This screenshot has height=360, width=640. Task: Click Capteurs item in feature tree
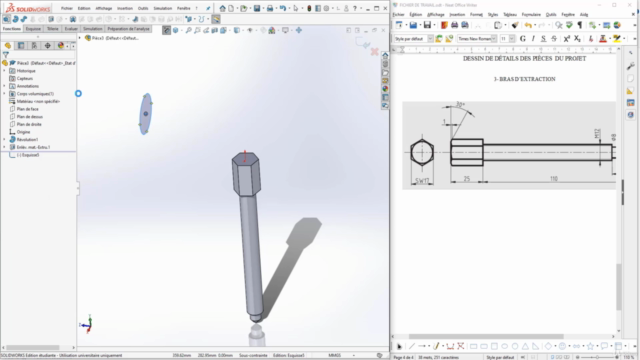(x=24, y=78)
